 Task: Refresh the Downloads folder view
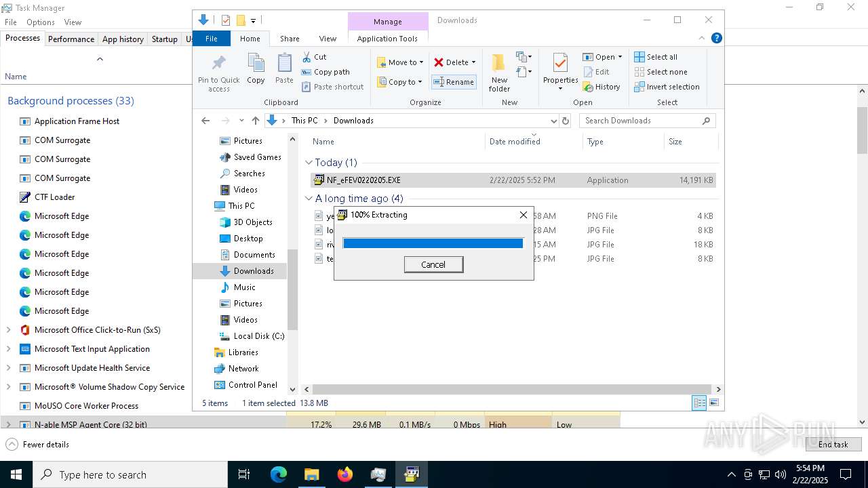566,121
